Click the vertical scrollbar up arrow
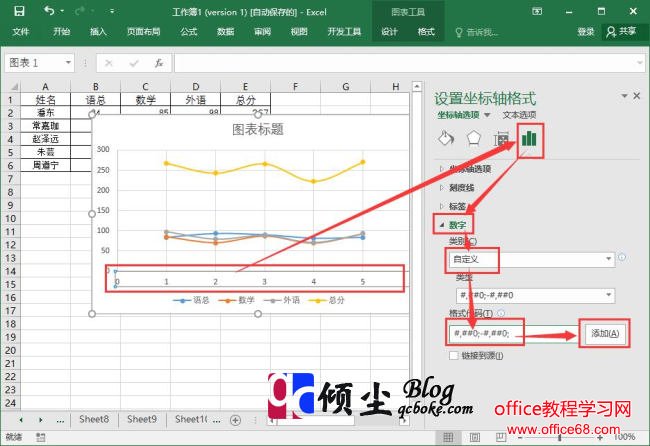 coord(417,87)
